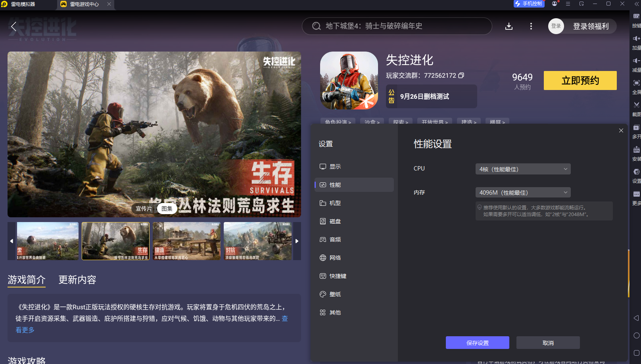This screenshot has width=641, height=364.
Task: Select the 建造 building screenshot thumbnail
Action: tap(186, 241)
